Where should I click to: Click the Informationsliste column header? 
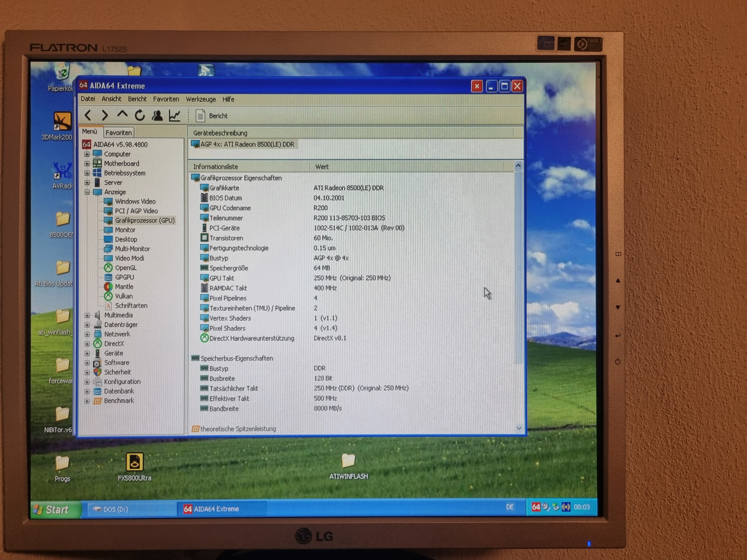[249, 166]
